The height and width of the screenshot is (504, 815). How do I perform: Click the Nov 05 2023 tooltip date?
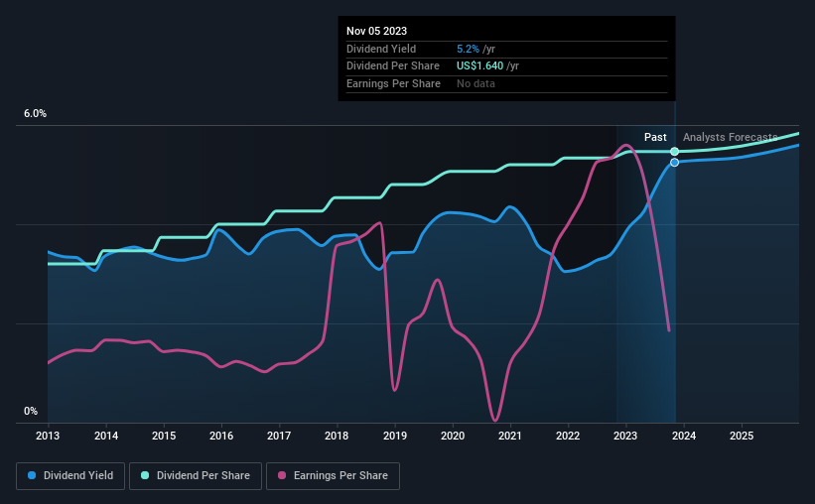tap(377, 31)
